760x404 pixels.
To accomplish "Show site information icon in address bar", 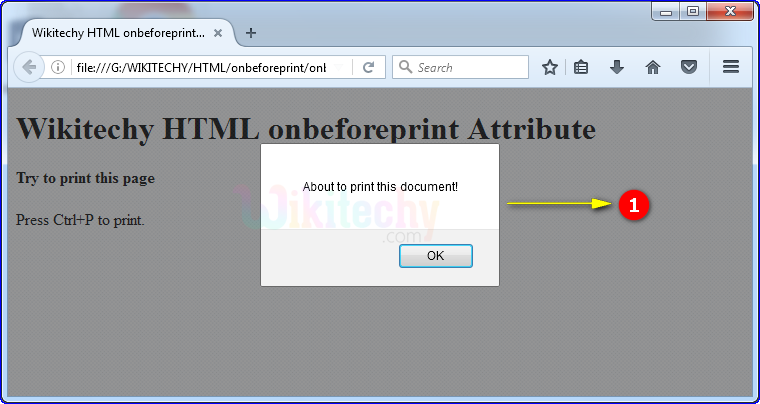I will pos(59,67).
